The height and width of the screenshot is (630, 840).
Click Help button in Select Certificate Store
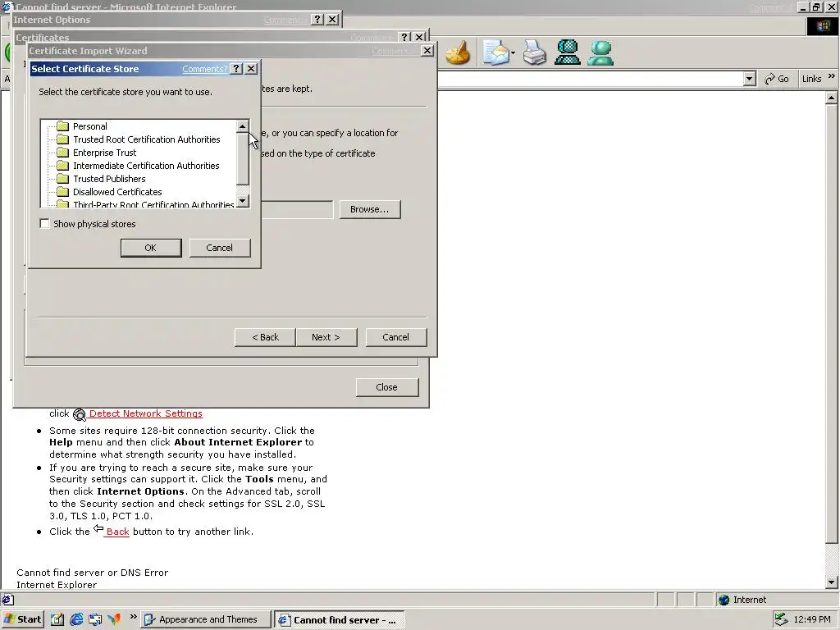pyautogui.click(x=236, y=69)
